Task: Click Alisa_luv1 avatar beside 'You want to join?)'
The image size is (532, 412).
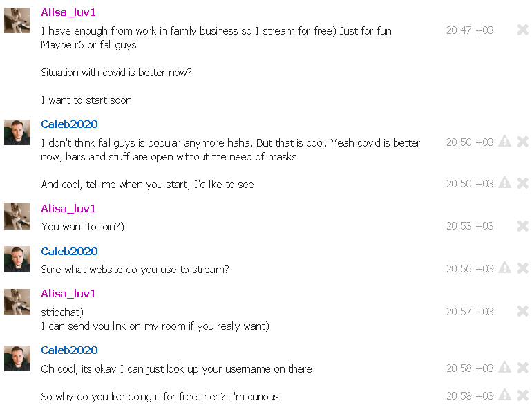Action: coord(17,216)
